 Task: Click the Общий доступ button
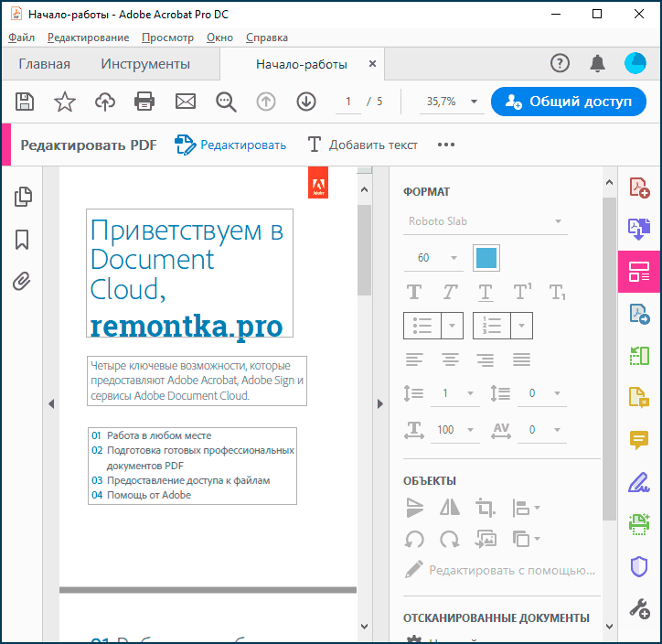[x=568, y=102]
